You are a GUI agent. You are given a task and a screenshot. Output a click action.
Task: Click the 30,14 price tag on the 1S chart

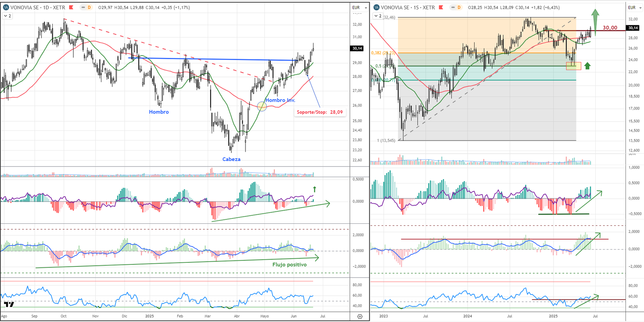coord(633,28)
